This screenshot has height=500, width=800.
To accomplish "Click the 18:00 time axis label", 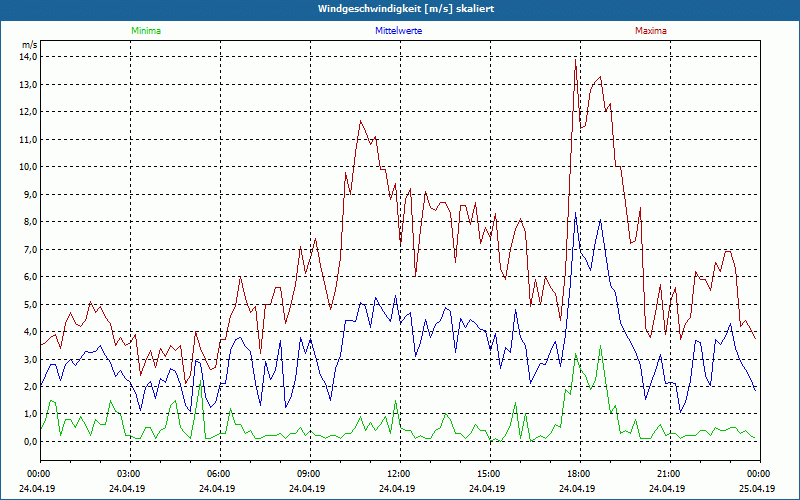I will 580,474.
